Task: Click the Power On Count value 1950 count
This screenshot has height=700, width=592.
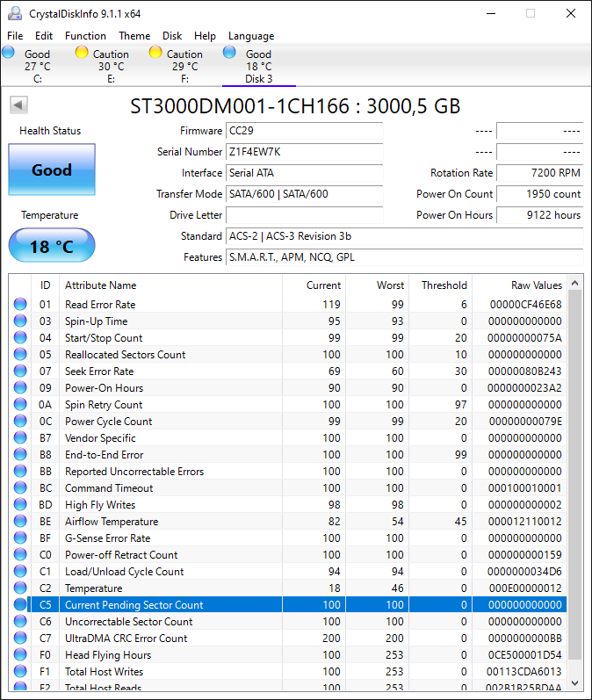Action: point(540,194)
